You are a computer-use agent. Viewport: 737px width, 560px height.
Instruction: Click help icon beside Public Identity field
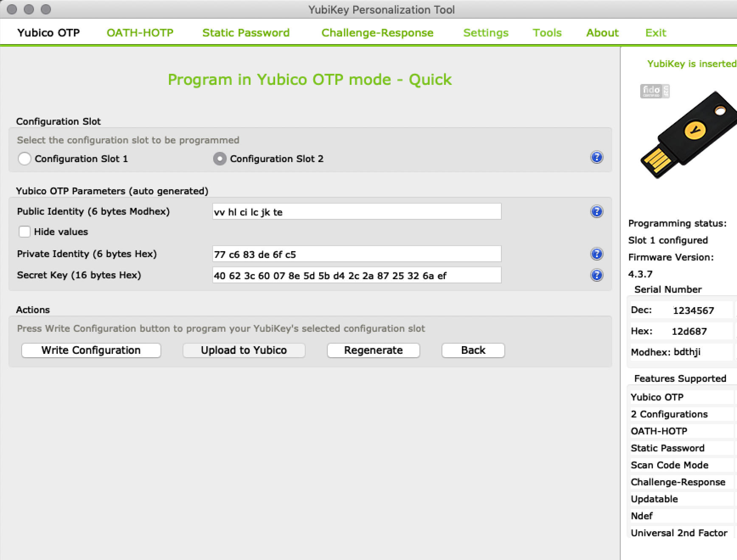596,211
